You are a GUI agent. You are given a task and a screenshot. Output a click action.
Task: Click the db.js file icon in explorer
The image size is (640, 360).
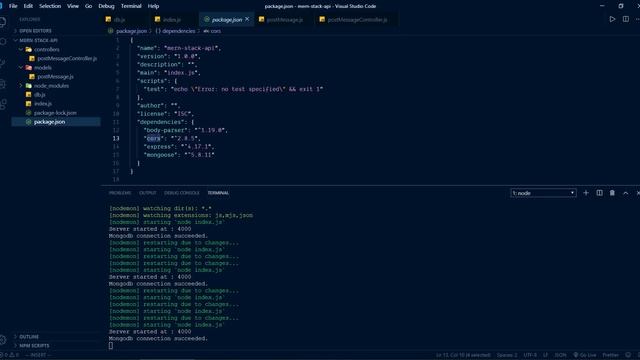28,95
